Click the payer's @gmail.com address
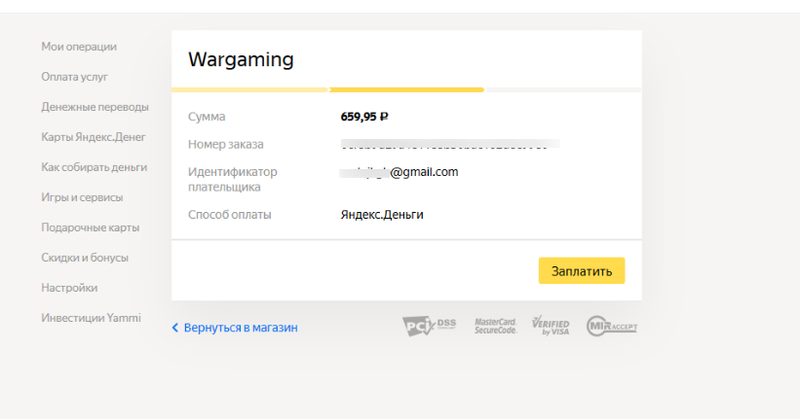 399,172
